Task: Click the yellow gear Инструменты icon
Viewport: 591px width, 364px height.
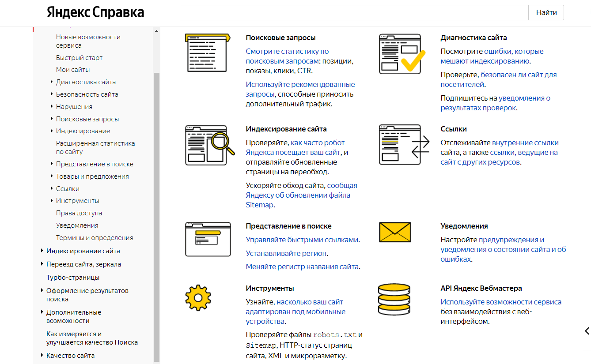Action: (198, 298)
